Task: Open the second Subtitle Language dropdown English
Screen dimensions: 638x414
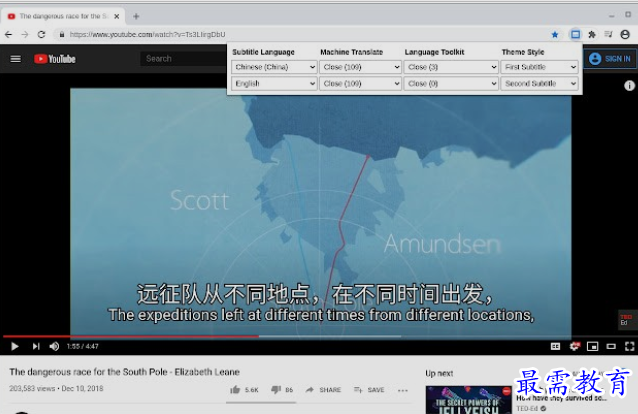Action: [x=274, y=83]
